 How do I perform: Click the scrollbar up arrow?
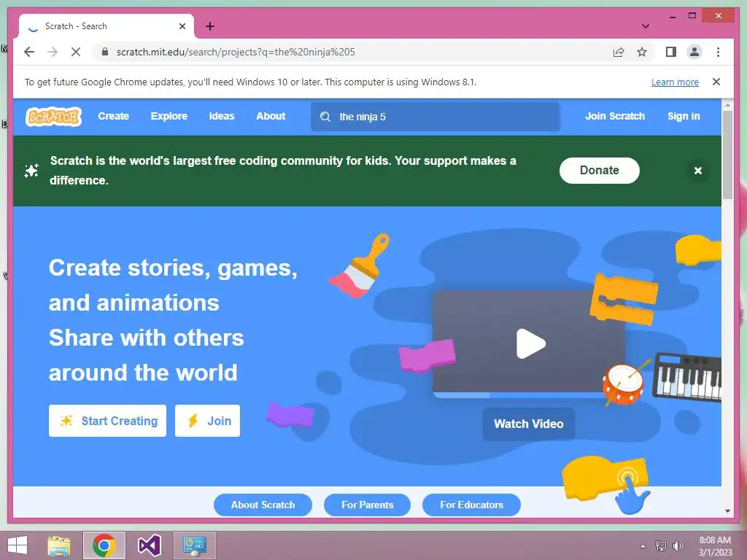click(727, 105)
